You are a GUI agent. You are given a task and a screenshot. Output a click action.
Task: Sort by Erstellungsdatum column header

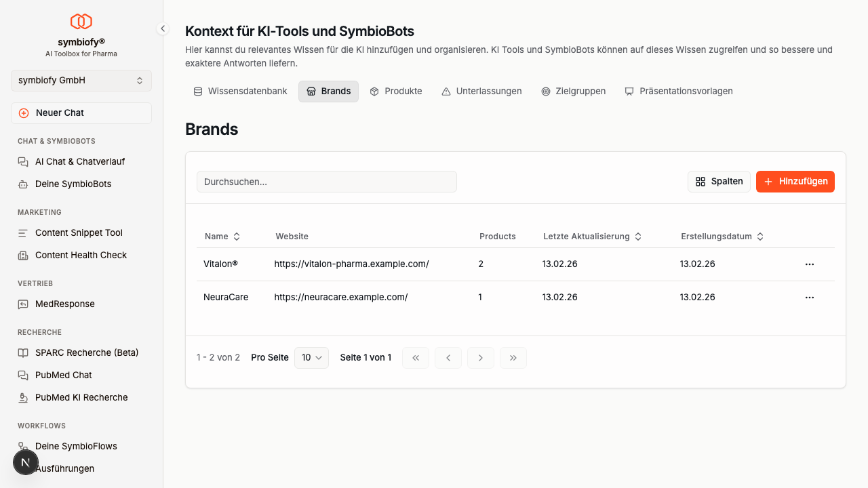click(722, 237)
